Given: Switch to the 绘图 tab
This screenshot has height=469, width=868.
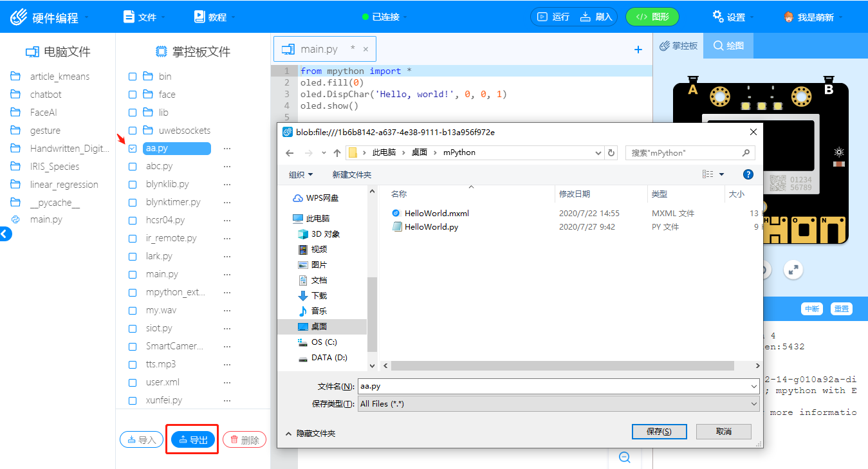Looking at the screenshot, I should [x=728, y=46].
